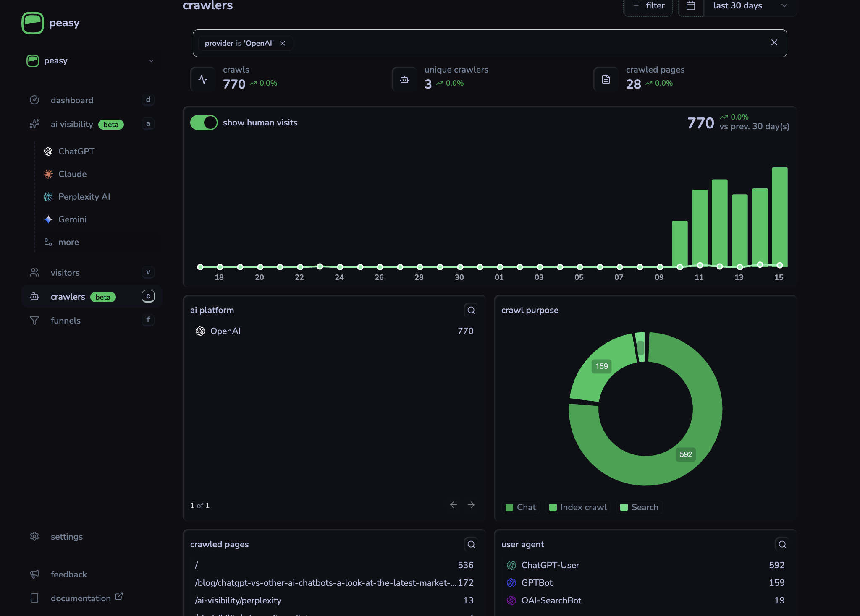
Task: Open the crawlers page
Action: (x=91, y=297)
